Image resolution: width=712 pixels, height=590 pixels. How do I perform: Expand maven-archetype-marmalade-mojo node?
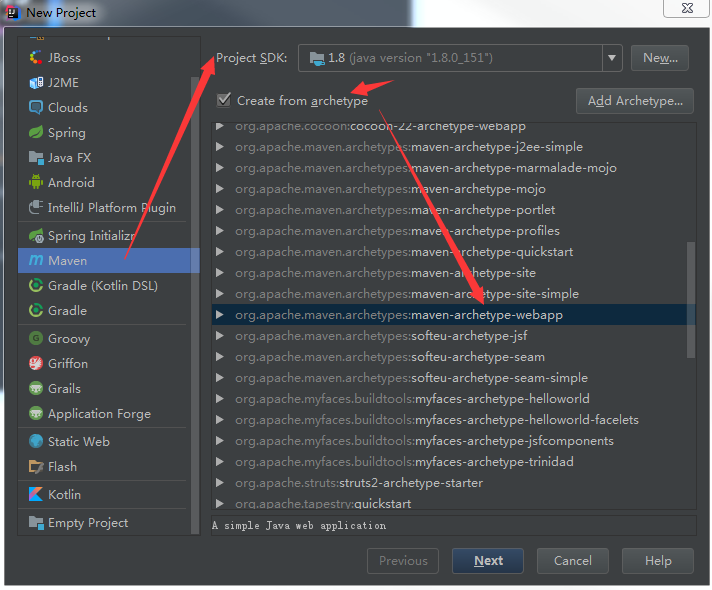click(x=220, y=168)
